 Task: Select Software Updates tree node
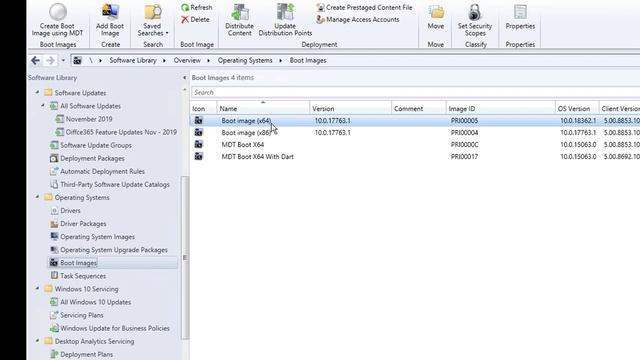coord(80,93)
